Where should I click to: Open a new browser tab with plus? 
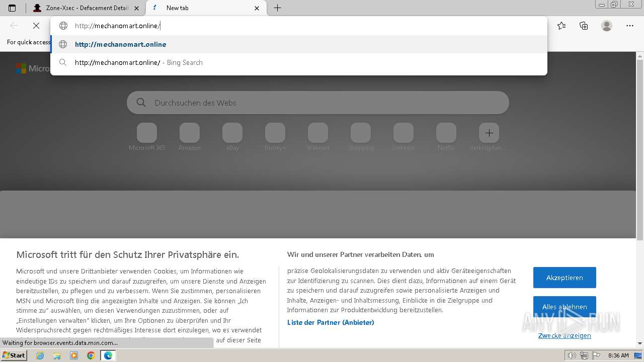277,8
